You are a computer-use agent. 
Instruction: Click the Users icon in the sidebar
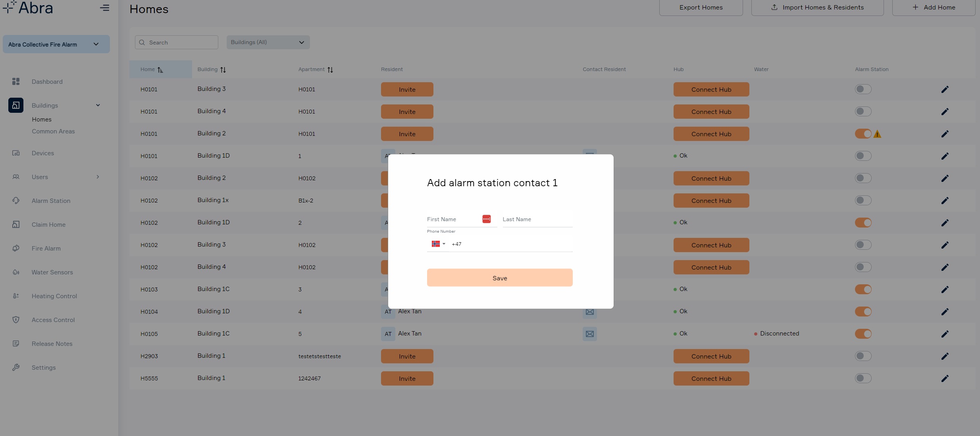click(x=16, y=177)
